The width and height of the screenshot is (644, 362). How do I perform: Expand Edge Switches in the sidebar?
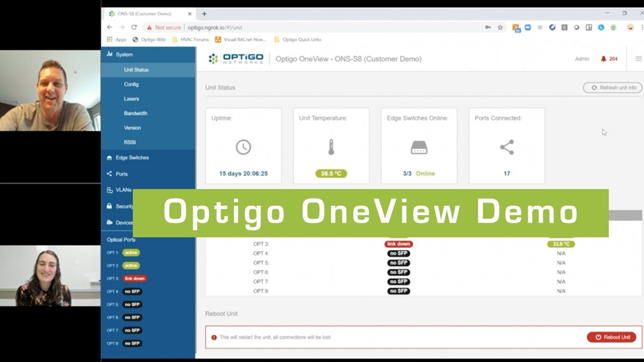(132, 157)
